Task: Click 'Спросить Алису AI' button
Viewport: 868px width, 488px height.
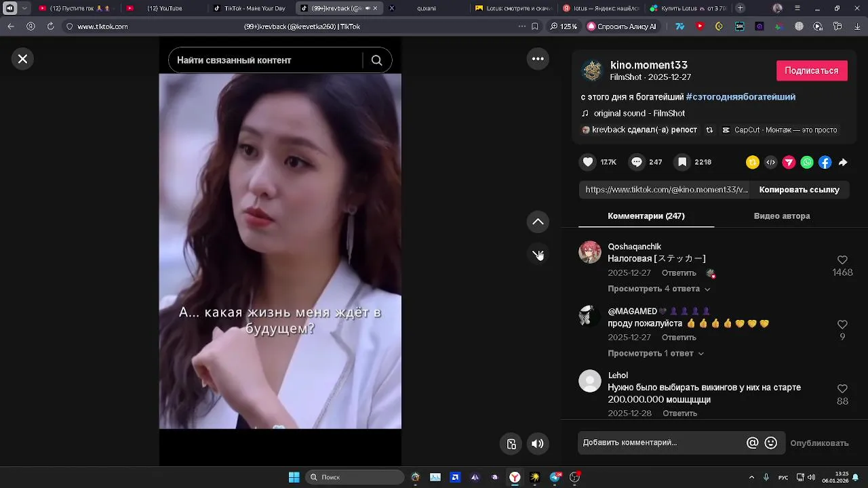Action: click(622, 26)
